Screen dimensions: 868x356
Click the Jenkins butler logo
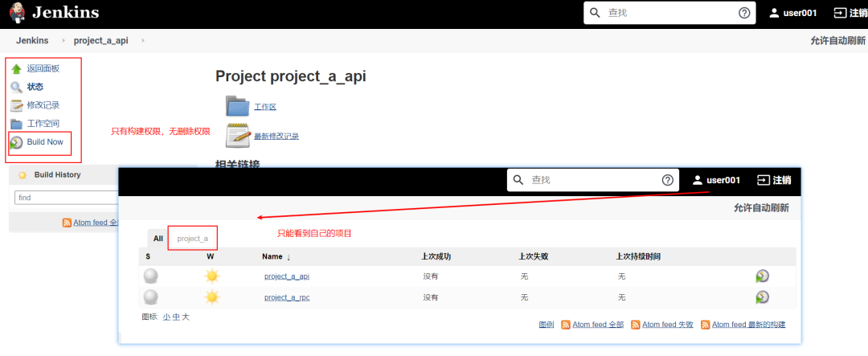click(17, 13)
